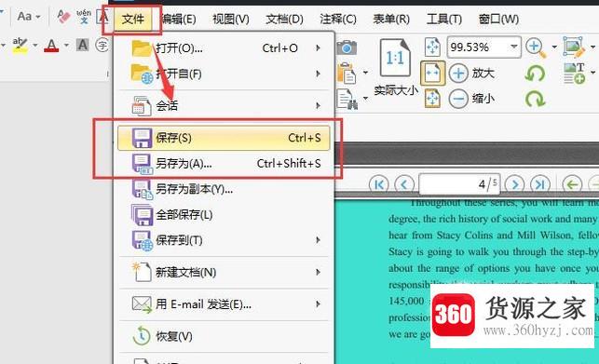Apply the red font color A
Viewport: 599px width, 364px height.
pos(51,46)
